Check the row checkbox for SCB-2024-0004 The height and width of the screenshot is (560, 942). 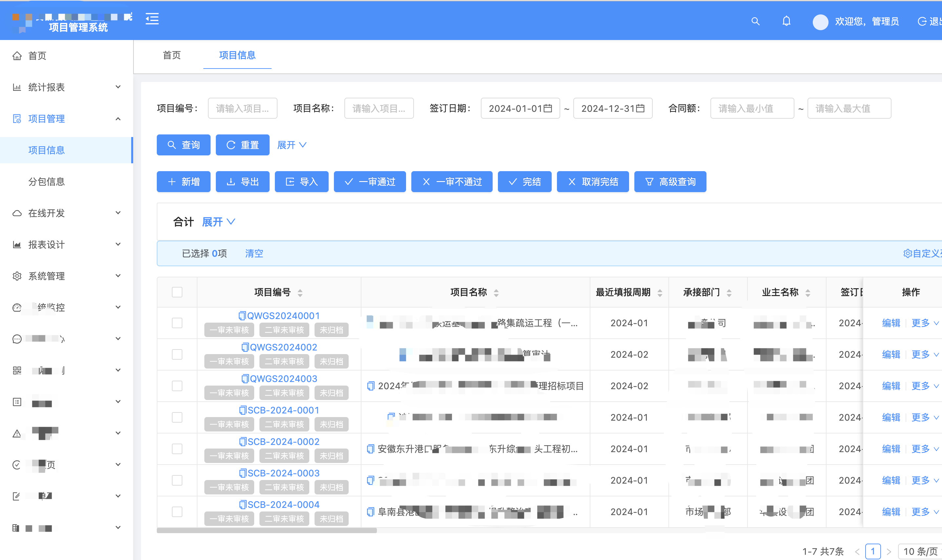tap(177, 512)
